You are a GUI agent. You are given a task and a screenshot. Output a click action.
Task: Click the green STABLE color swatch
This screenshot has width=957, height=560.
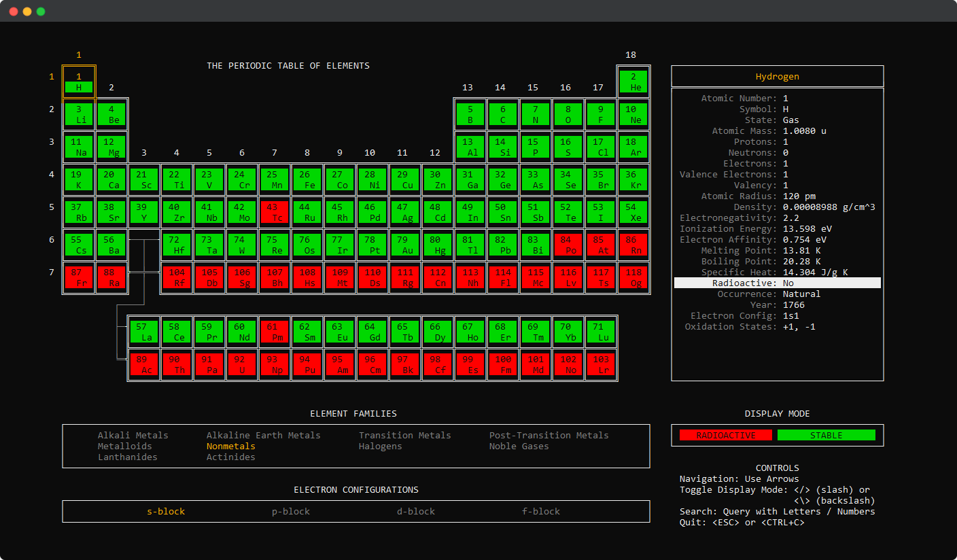[827, 435]
